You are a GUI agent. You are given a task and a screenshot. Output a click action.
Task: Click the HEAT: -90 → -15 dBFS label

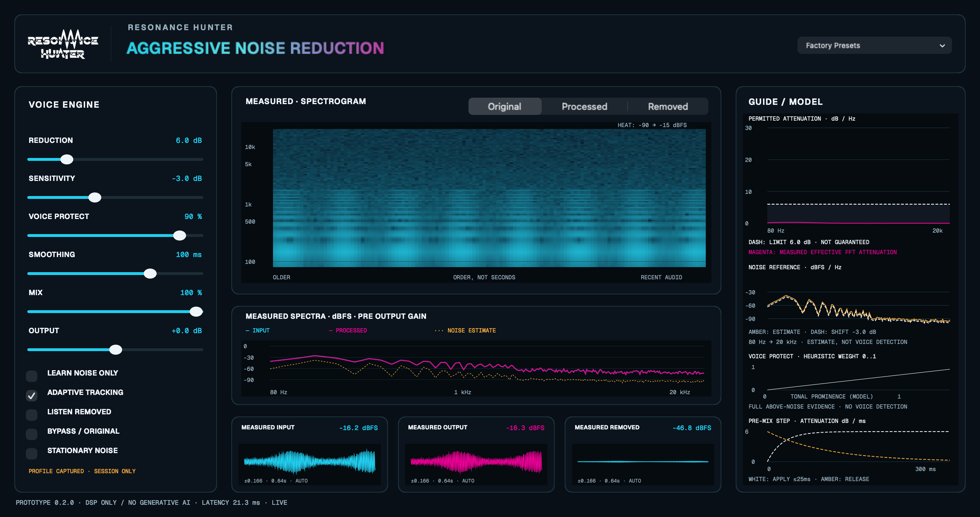pyautogui.click(x=652, y=125)
